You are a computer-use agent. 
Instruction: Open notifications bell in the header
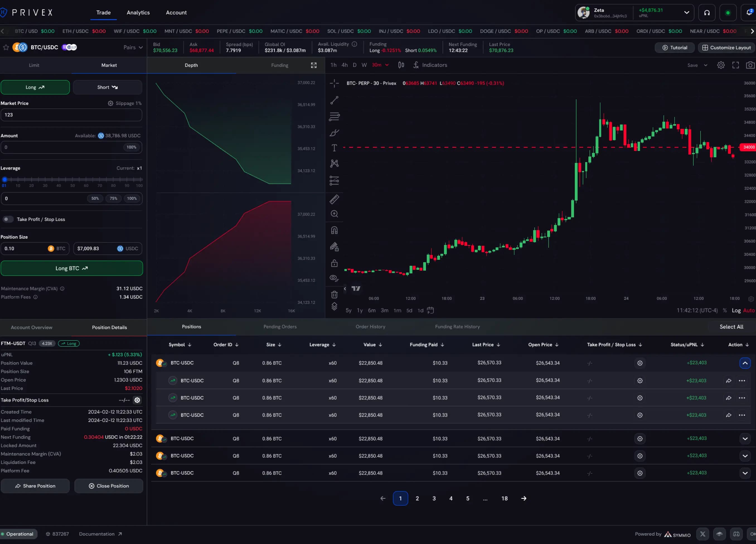pyautogui.click(x=749, y=13)
